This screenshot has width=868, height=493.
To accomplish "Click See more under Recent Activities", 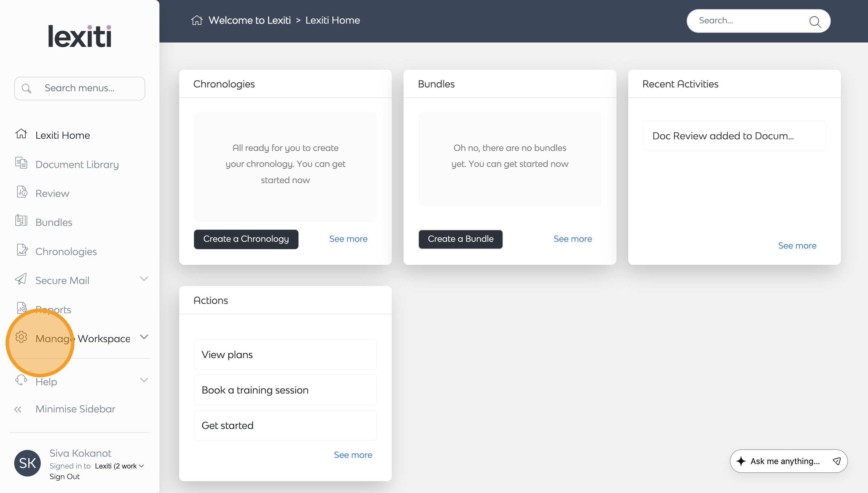I will [797, 246].
